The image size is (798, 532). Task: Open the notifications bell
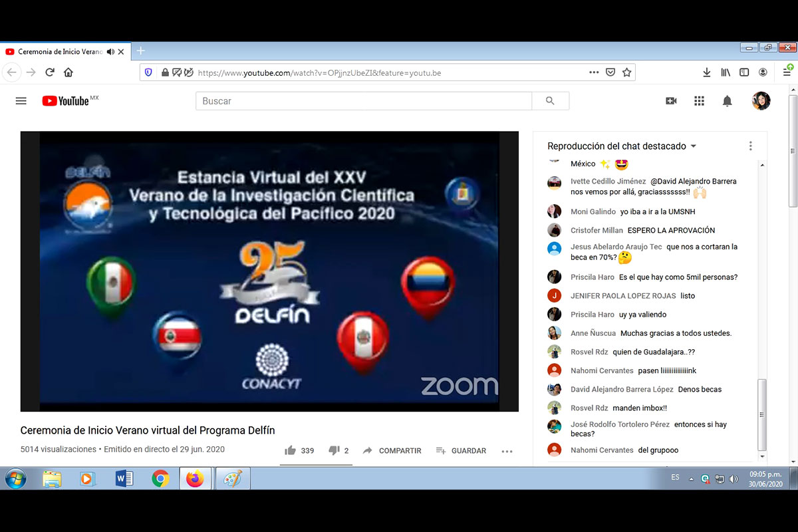pyautogui.click(x=728, y=101)
